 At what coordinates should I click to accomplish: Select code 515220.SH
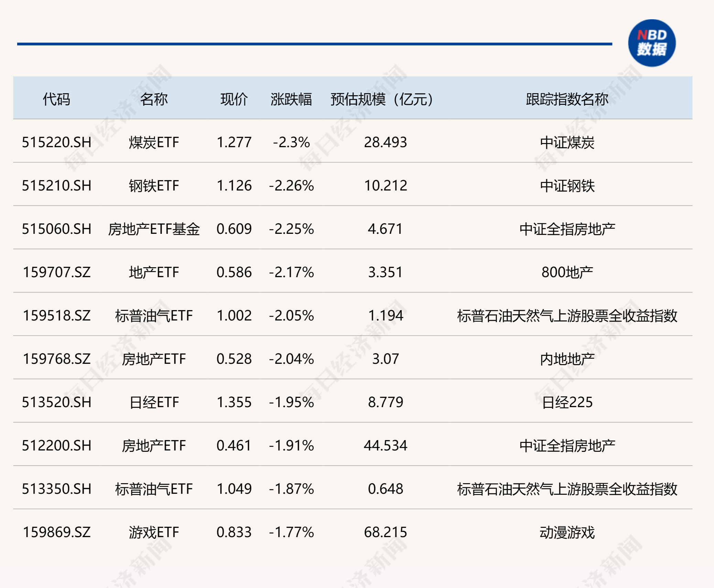pos(57,142)
